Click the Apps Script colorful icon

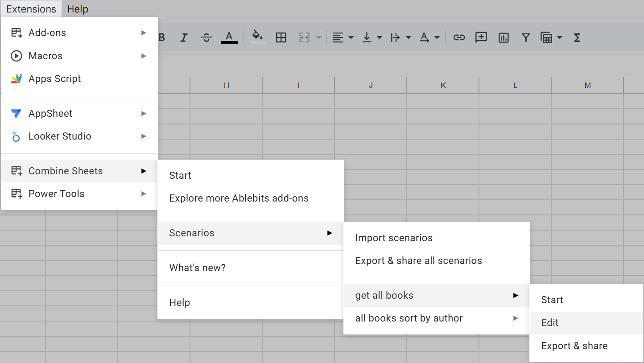pyautogui.click(x=17, y=79)
